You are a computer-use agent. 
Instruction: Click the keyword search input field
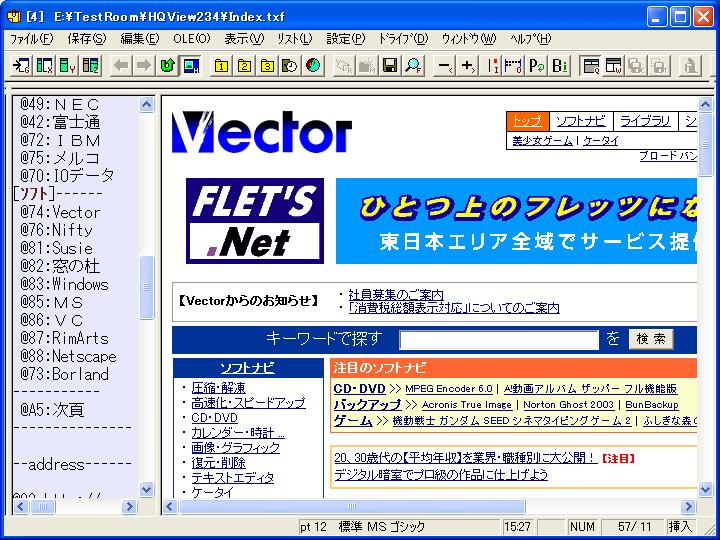[x=499, y=340]
